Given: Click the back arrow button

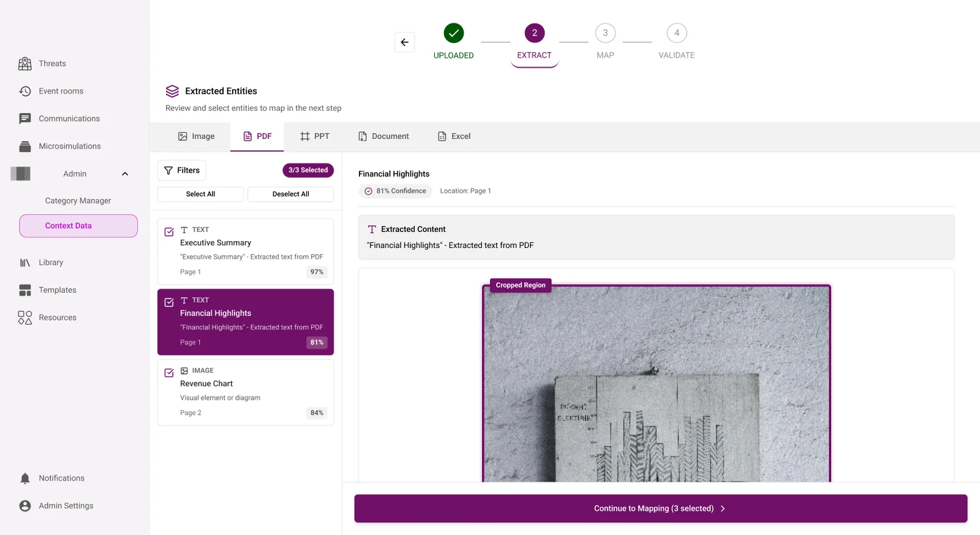Looking at the screenshot, I should point(404,42).
